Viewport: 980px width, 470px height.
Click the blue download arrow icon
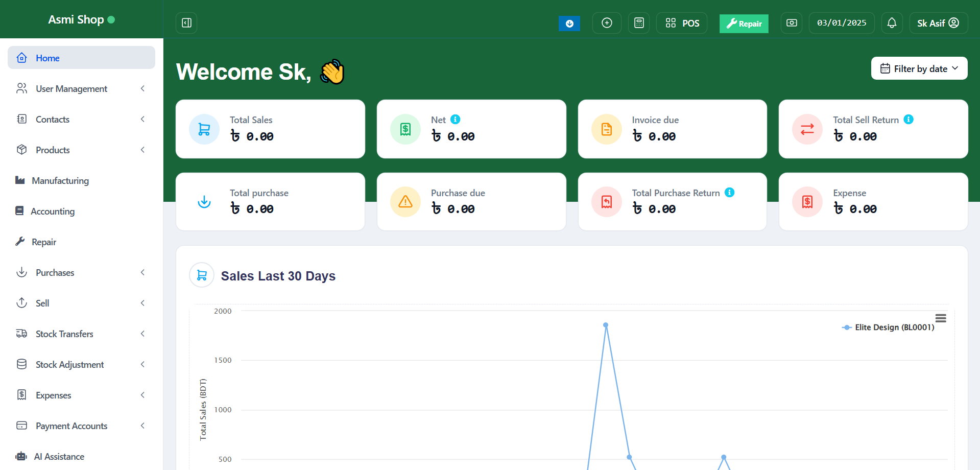pyautogui.click(x=569, y=24)
